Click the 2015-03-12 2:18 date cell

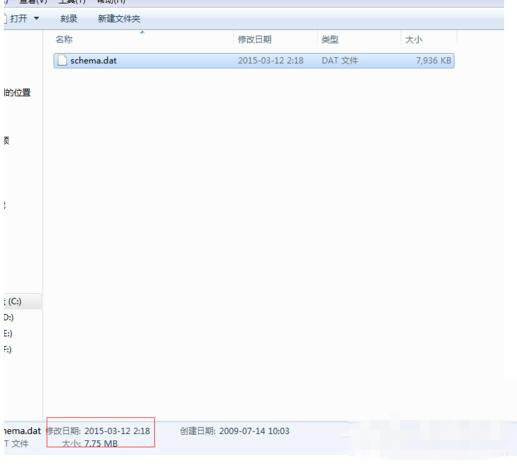(270, 61)
